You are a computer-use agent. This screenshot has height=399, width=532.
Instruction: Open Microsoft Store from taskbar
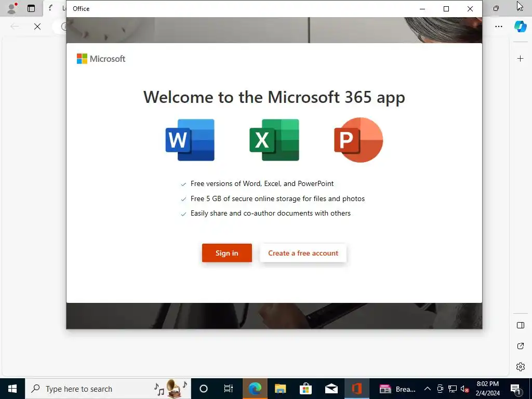(x=305, y=389)
